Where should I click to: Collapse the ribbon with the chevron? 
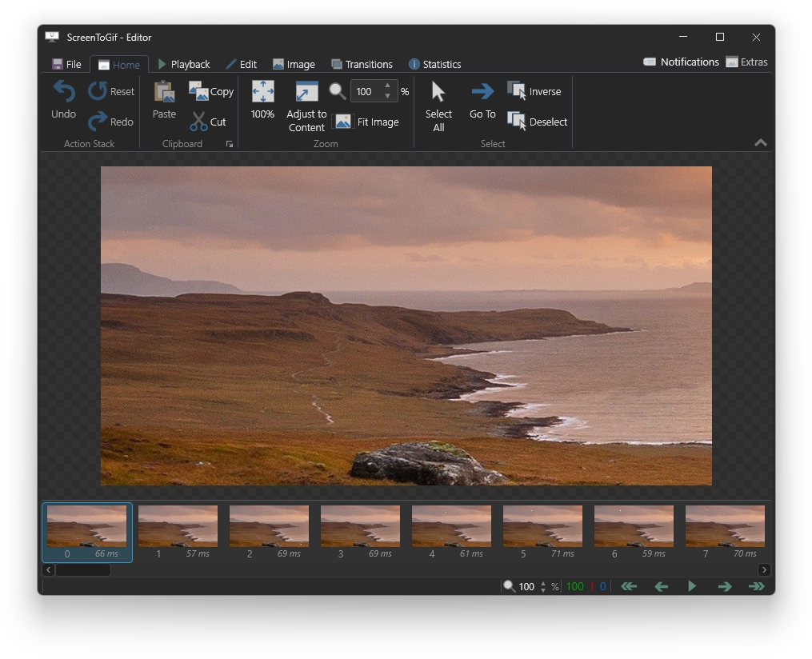(x=760, y=143)
